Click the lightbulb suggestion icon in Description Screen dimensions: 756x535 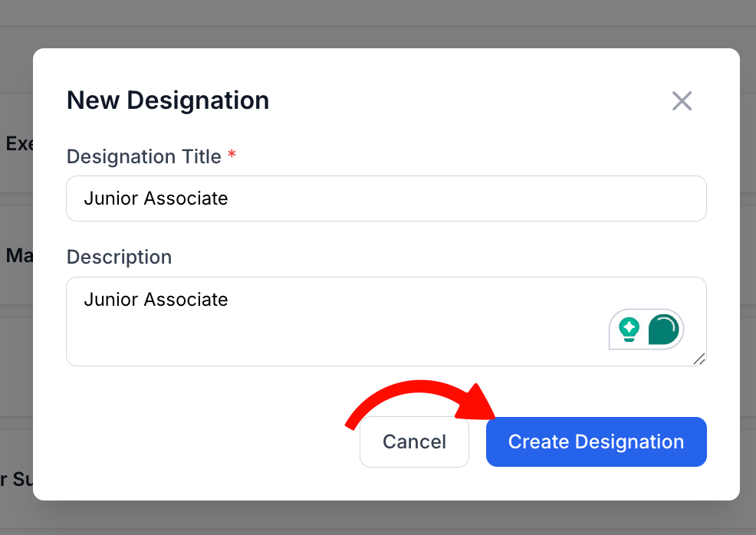tap(629, 330)
